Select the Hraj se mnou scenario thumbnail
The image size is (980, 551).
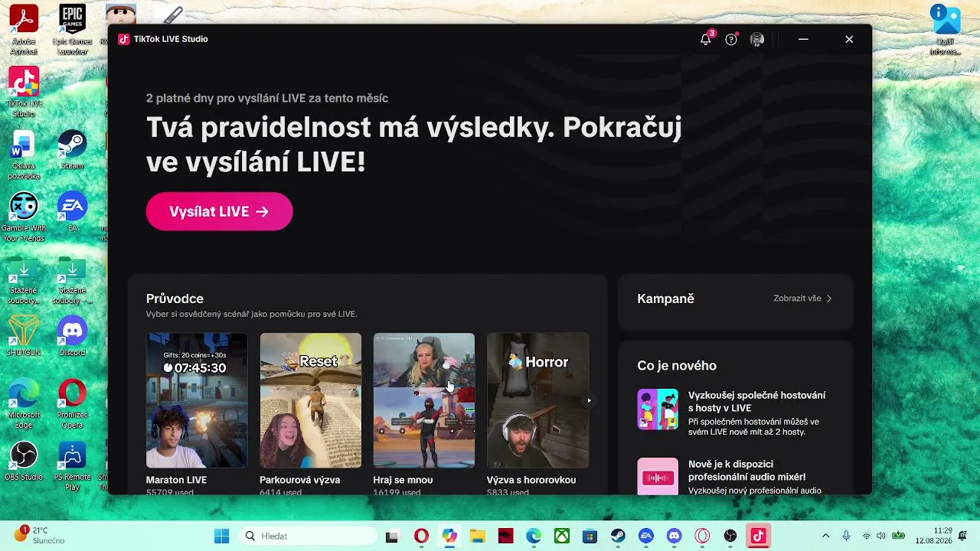click(x=424, y=400)
